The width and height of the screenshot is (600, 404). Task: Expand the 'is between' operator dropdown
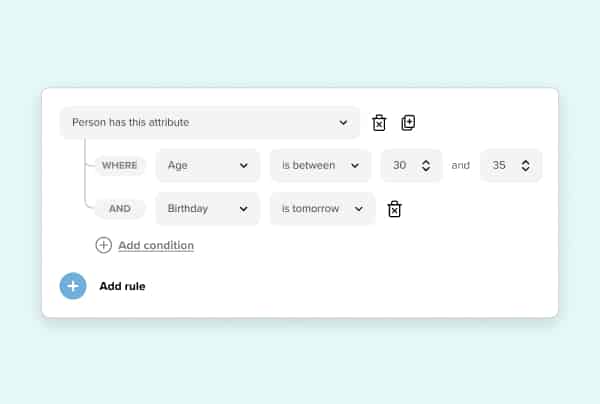click(320, 166)
